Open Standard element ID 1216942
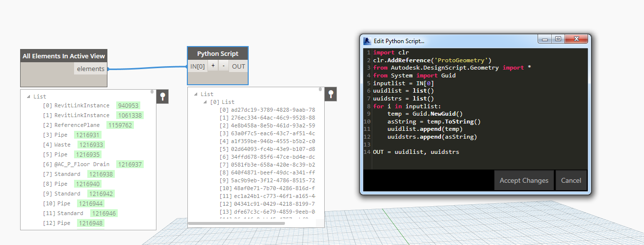644x245 pixels. (101, 194)
